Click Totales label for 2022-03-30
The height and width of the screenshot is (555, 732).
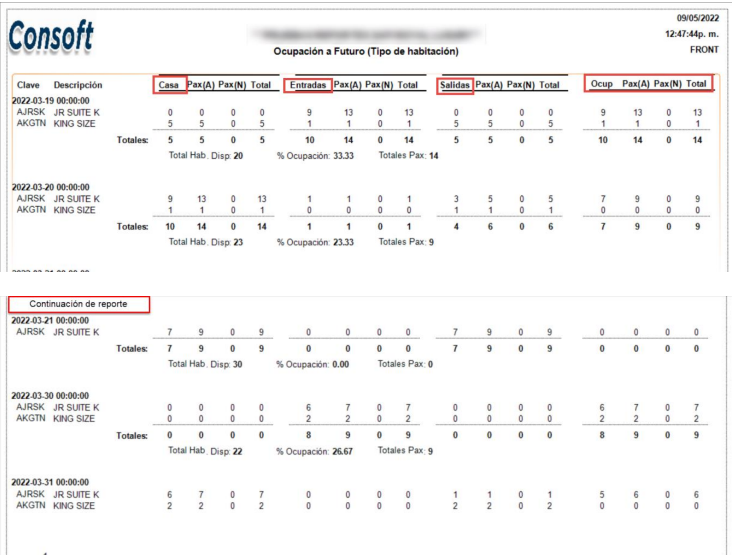[x=132, y=436]
